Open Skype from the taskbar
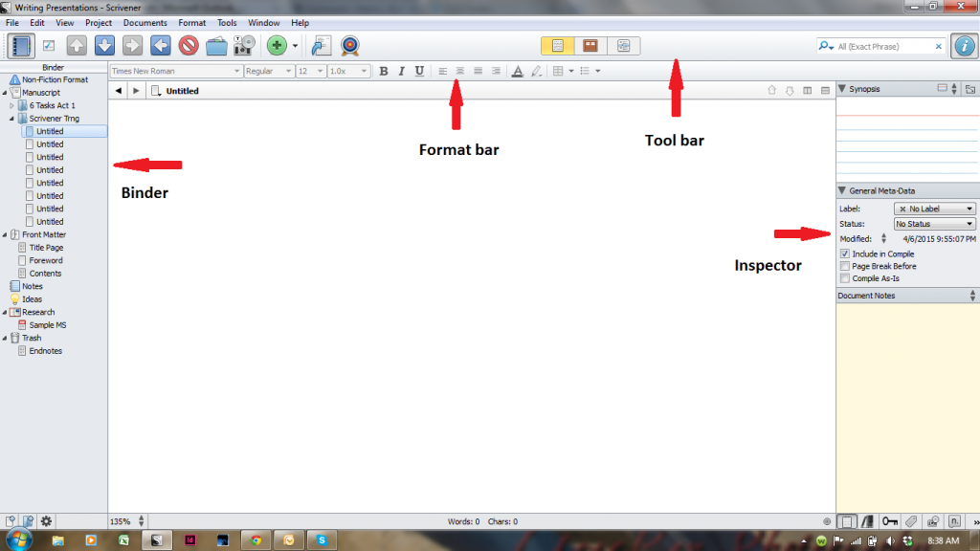The image size is (980, 551). click(x=322, y=540)
